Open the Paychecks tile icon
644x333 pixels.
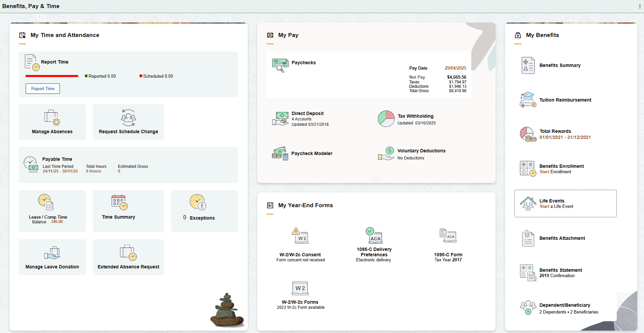[280, 65]
